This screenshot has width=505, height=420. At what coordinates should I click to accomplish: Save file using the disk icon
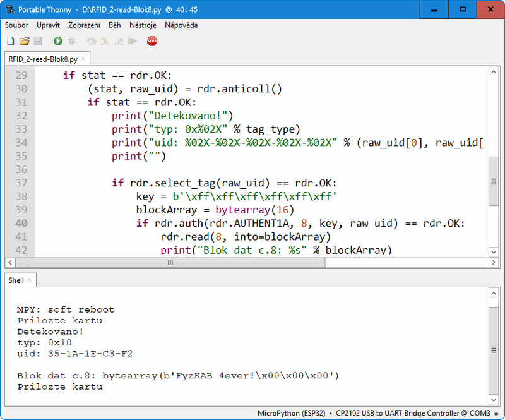[38, 41]
